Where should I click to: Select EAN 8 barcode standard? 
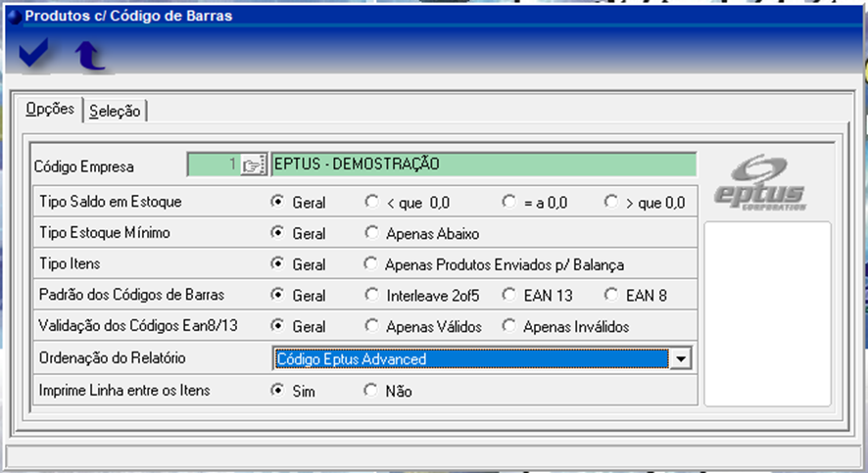(612, 295)
